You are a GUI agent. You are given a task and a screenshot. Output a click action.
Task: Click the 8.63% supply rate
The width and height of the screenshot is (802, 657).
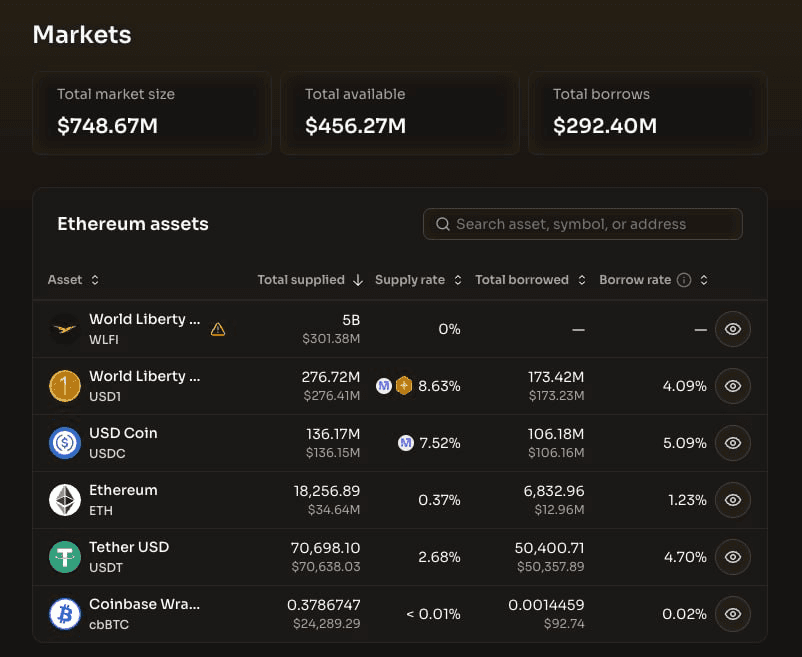tap(439, 386)
